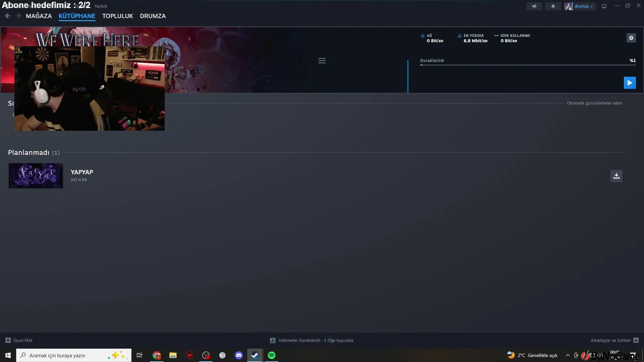
Task: Click the download progress bar
Action: [528, 65]
